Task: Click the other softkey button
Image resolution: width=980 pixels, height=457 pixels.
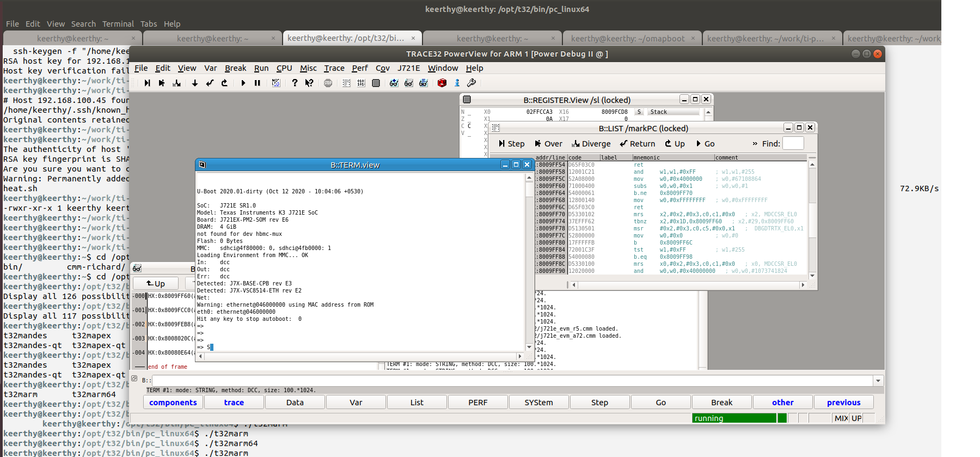Action: [783, 402]
